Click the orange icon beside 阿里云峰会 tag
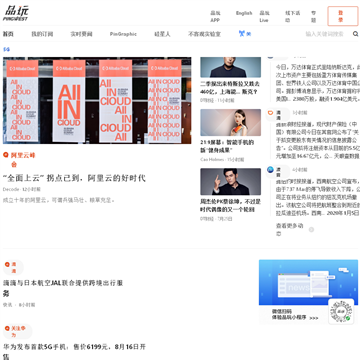 pyautogui.click(x=6, y=155)
